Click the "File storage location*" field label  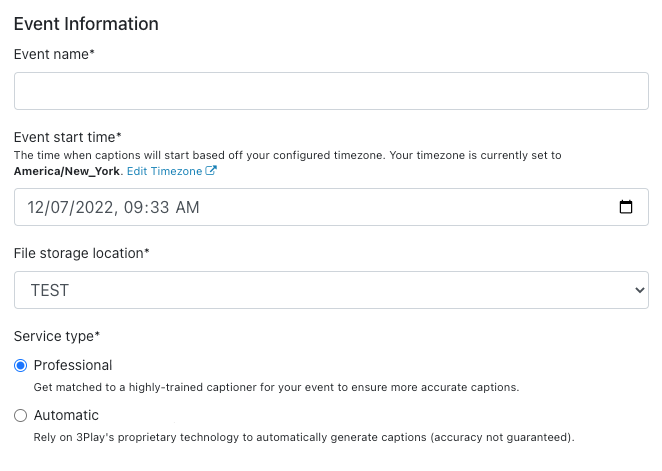pyautogui.click(x=81, y=253)
